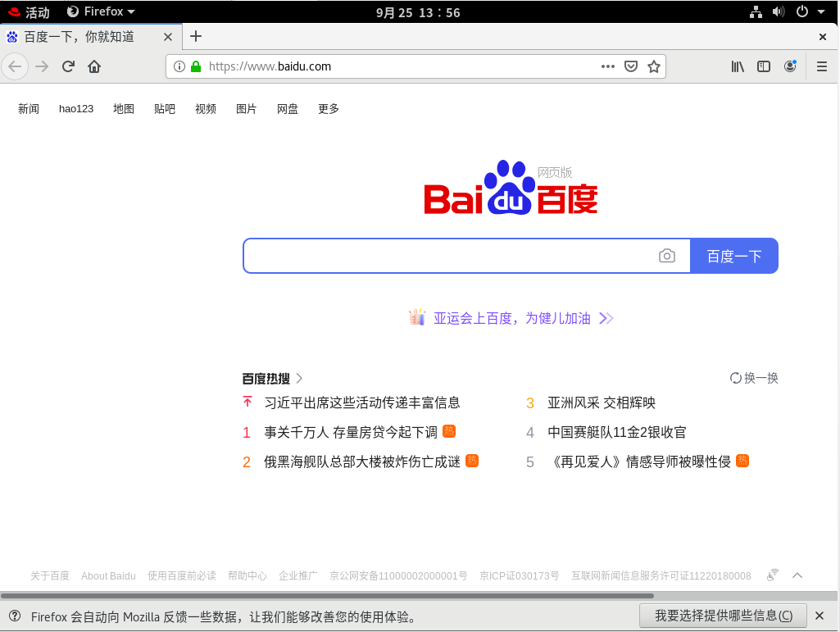Viewport: 840px width, 632px height.
Task: Collapse footer with the up chevron
Action: 797,575
